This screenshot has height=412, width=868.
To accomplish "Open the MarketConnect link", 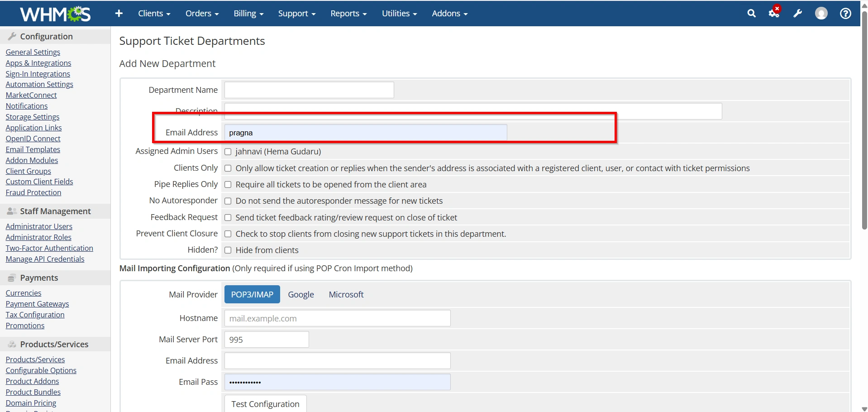I will click(31, 95).
